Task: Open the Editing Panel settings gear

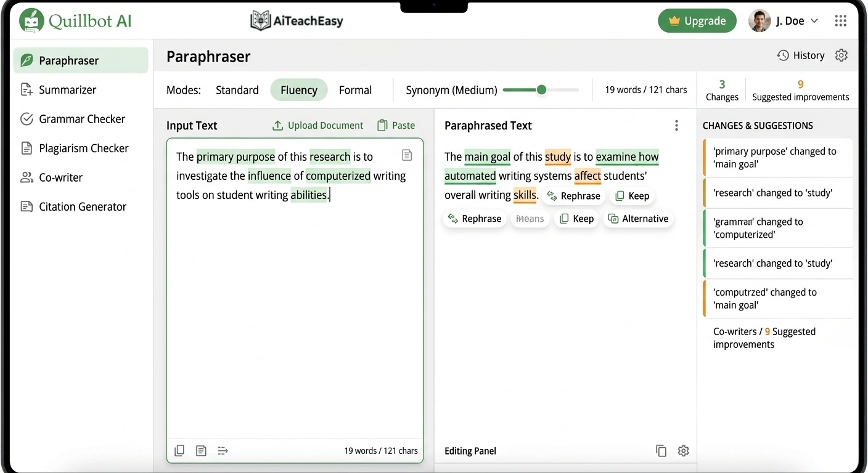Action: point(683,450)
